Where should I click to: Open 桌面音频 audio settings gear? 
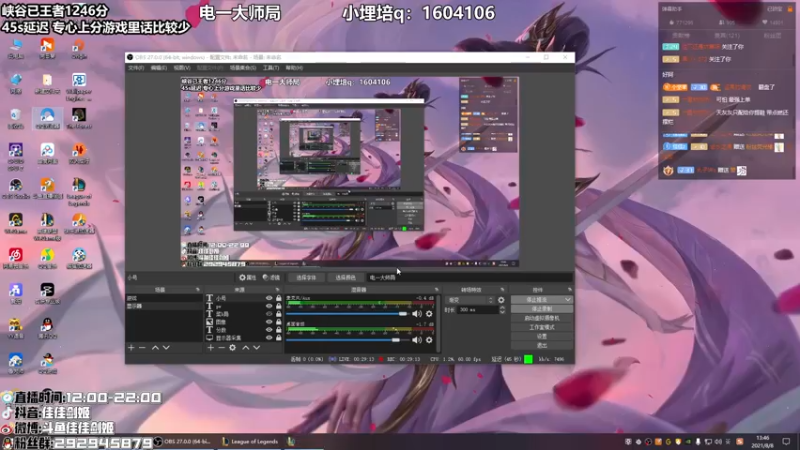click(x=429, y=340)
